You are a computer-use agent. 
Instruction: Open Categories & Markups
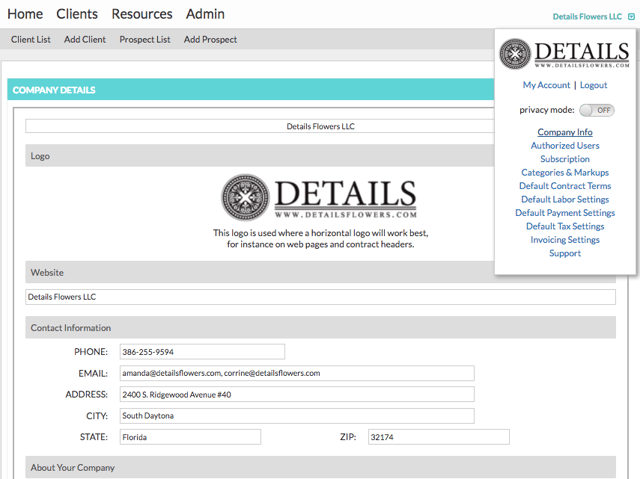click(565, 173)
